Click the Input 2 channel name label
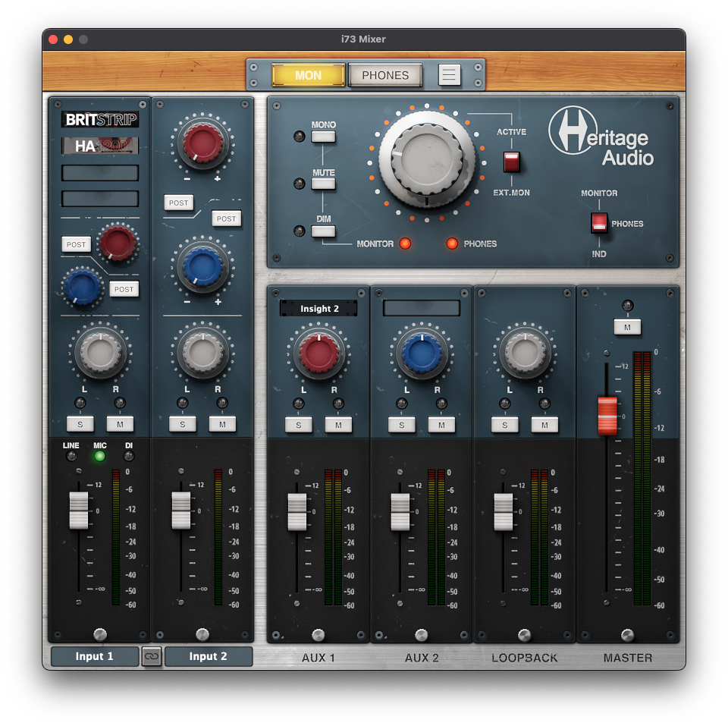Image resolution: width=728 pixels, height=726 pixels. 209,656
